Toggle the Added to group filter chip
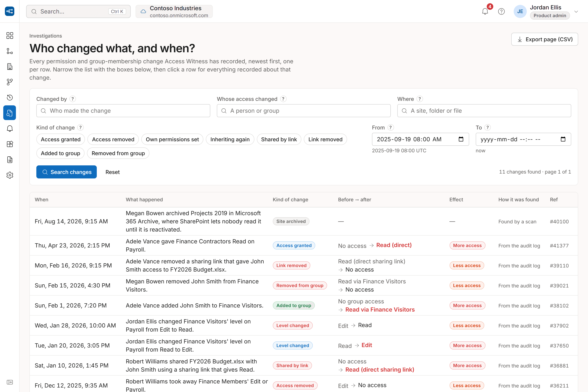The width and height of the screenshot is (588, 392). (60, 153)
